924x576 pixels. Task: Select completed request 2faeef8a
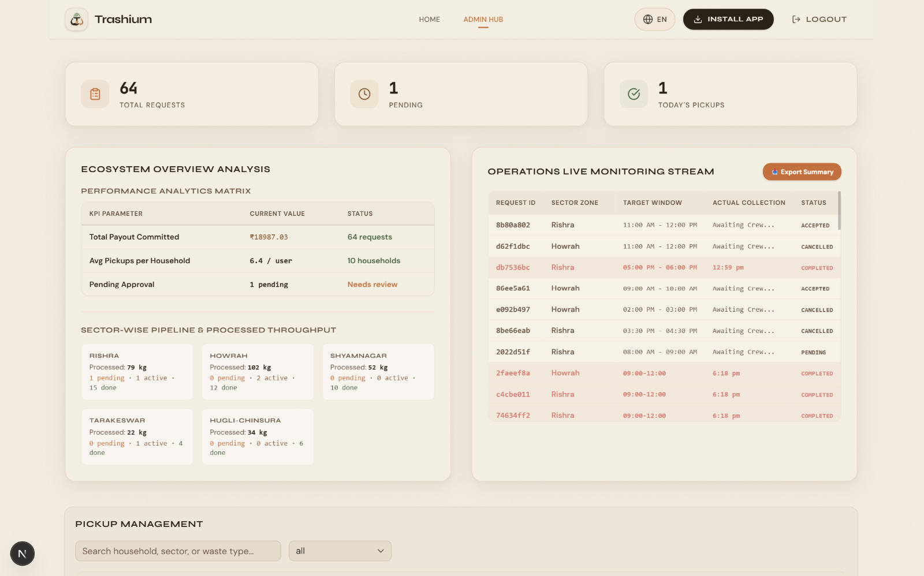(664, 373)
